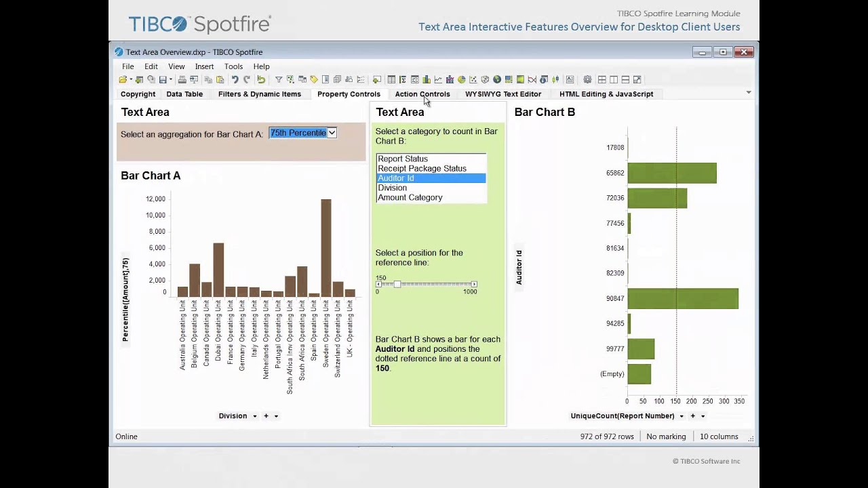Click the yellow Tags icon
The image size is (868, 488).
click(314, 79)
